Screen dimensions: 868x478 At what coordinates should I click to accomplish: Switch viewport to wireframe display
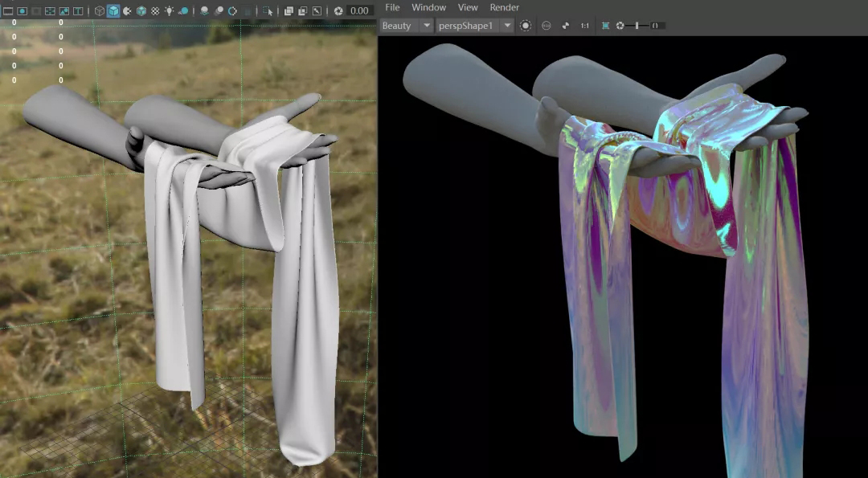pos(100,10)
